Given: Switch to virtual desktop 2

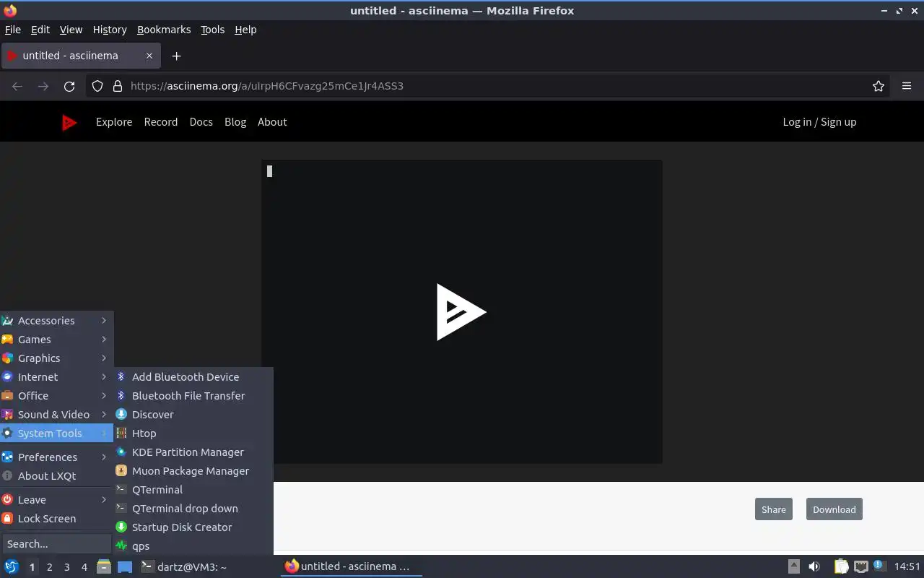Looking at the screenshot, I should (x=49, y=567).
